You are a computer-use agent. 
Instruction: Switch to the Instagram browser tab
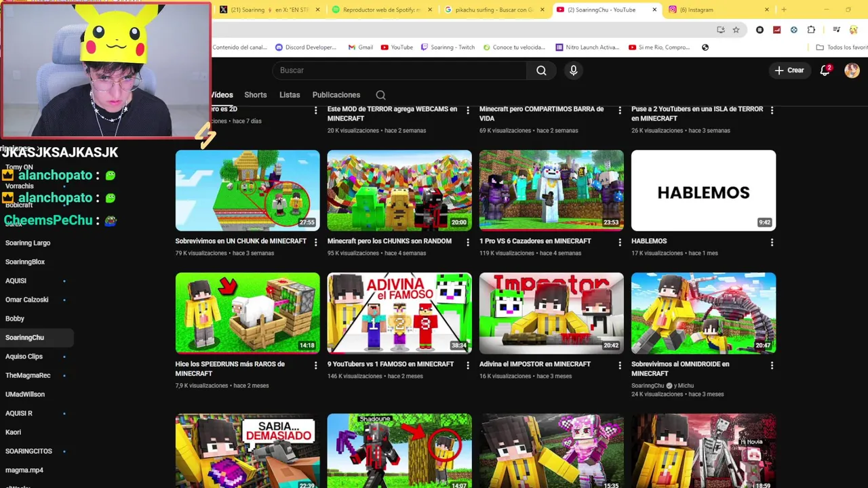[719, 9]
